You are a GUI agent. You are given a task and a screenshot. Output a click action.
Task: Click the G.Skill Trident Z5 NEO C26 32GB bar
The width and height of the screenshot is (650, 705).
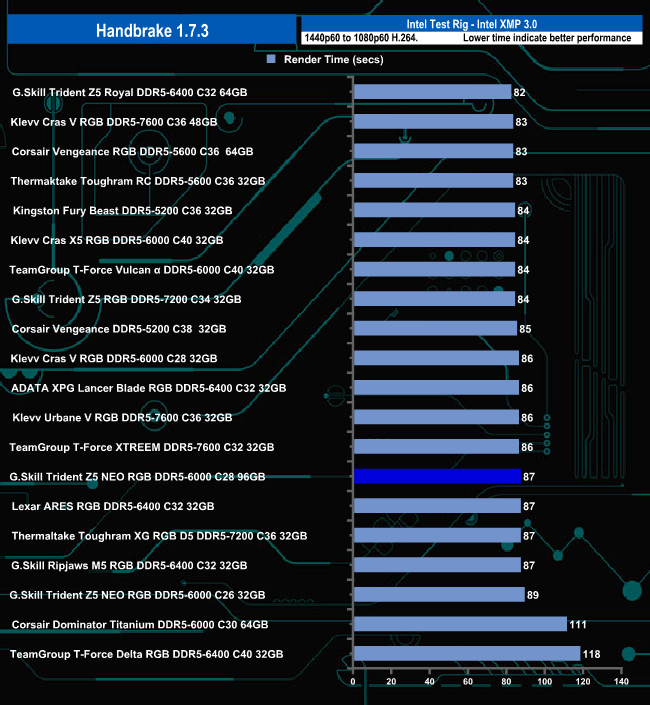(439, 594)
